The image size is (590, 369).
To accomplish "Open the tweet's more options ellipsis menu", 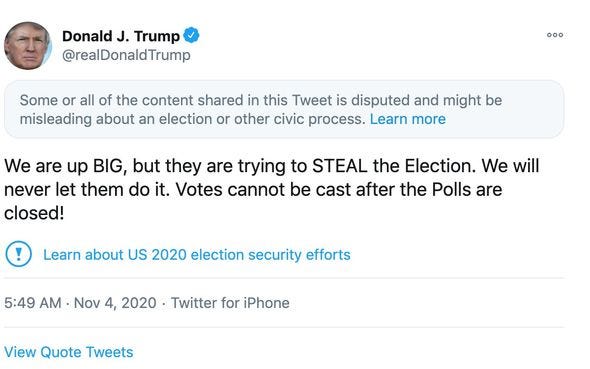I will pos(555,35).
